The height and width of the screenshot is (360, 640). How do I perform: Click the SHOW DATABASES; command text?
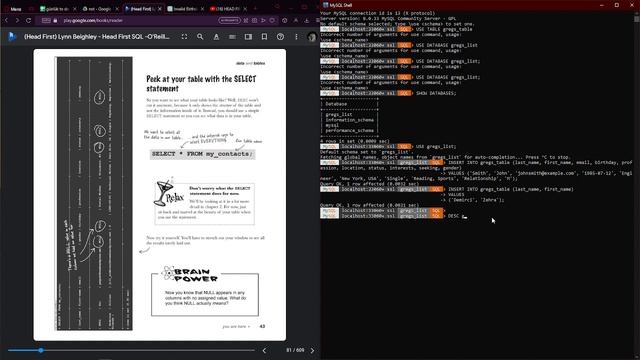436,93
